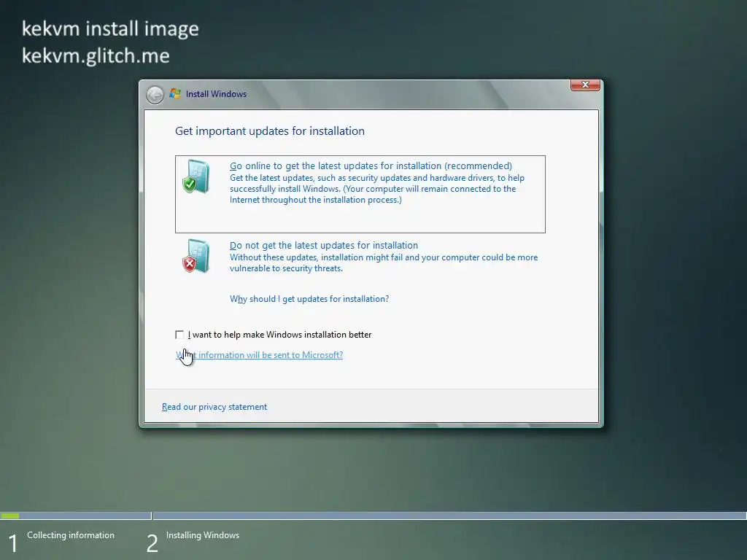The height and width of the screenshot is (560, 747).
Task: Enable I want to help make Windows installation better
Action: coord(179,335)
